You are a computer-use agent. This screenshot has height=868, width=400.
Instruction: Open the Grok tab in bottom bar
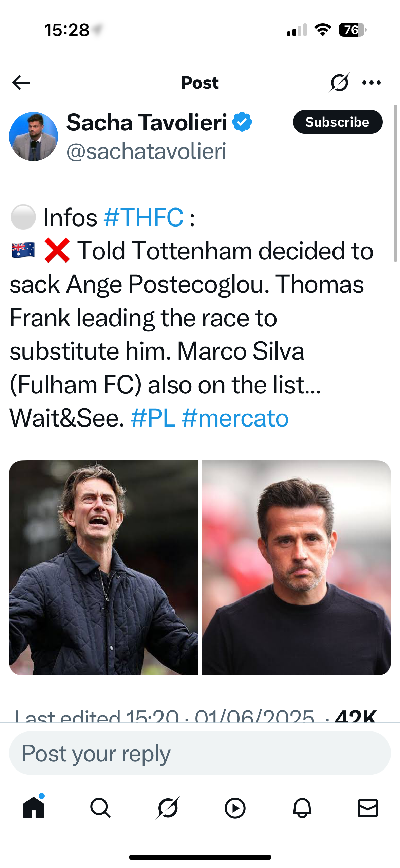168,808
